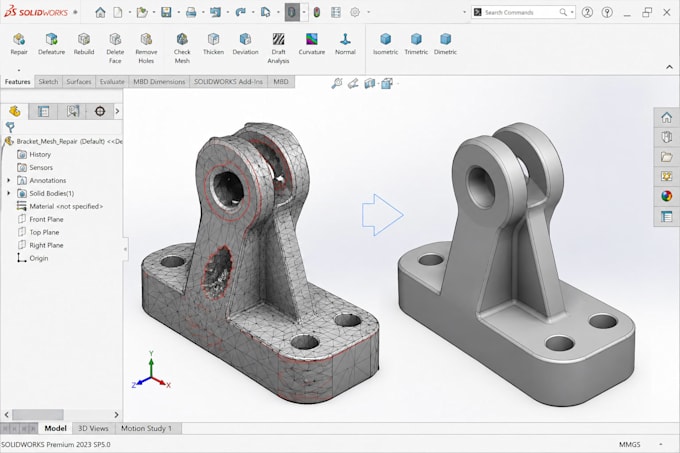Open the ConfigurationManager tab
This screenshot has height=453, width=680.
click(72, 111)
